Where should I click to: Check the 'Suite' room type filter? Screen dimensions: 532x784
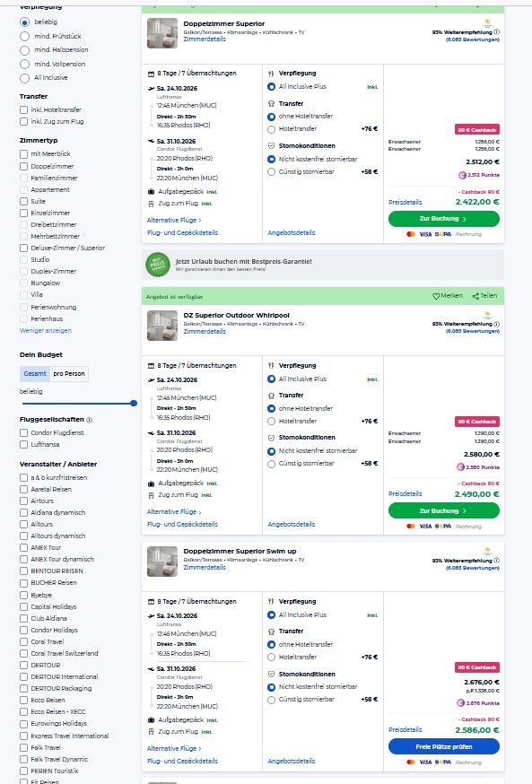(x=23, y=201)
